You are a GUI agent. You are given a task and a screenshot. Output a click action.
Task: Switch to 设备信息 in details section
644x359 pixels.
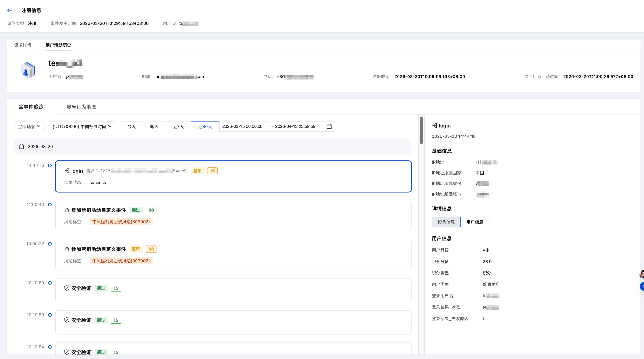[446, 222]
